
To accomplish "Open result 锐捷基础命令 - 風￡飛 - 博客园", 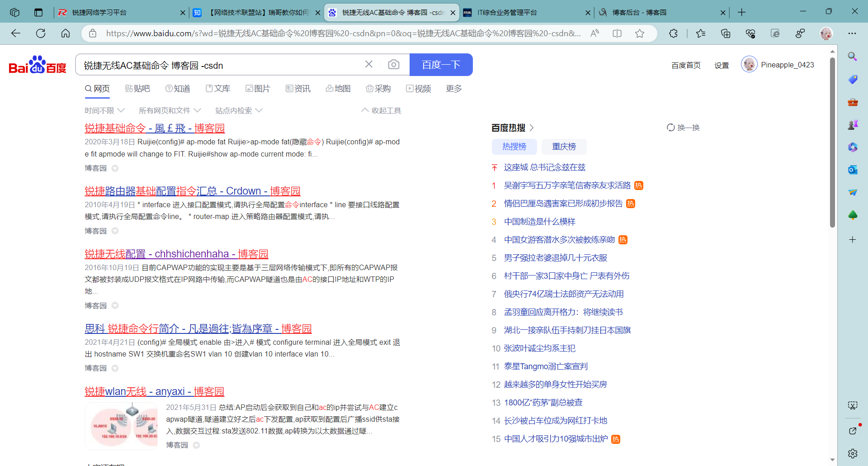I will coord(155,128).
